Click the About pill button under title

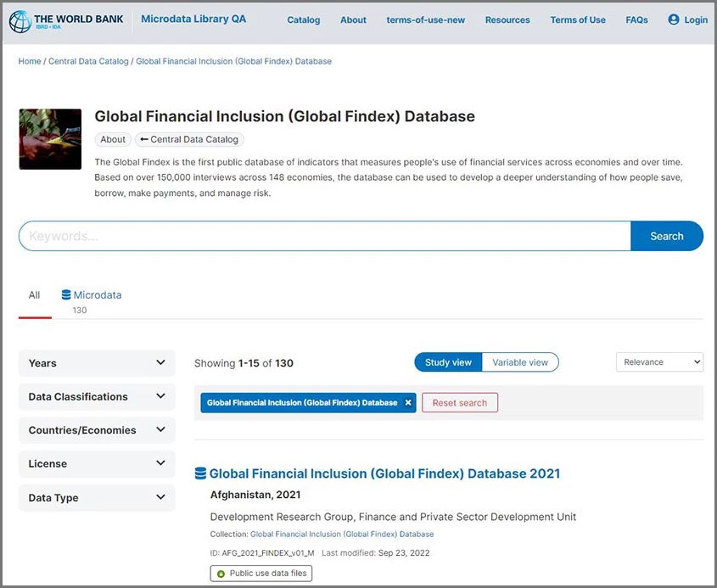[x=113, y=139]
